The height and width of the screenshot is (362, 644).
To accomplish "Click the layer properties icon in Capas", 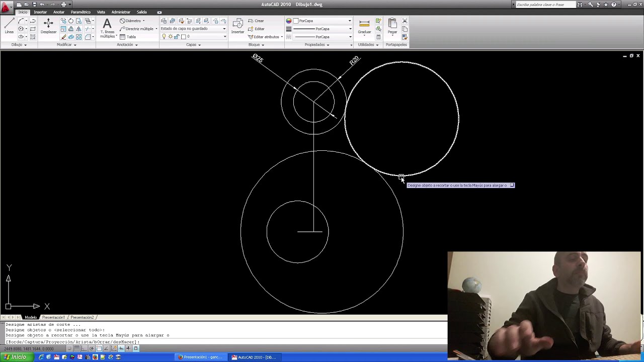I will [x=164, y=21].
